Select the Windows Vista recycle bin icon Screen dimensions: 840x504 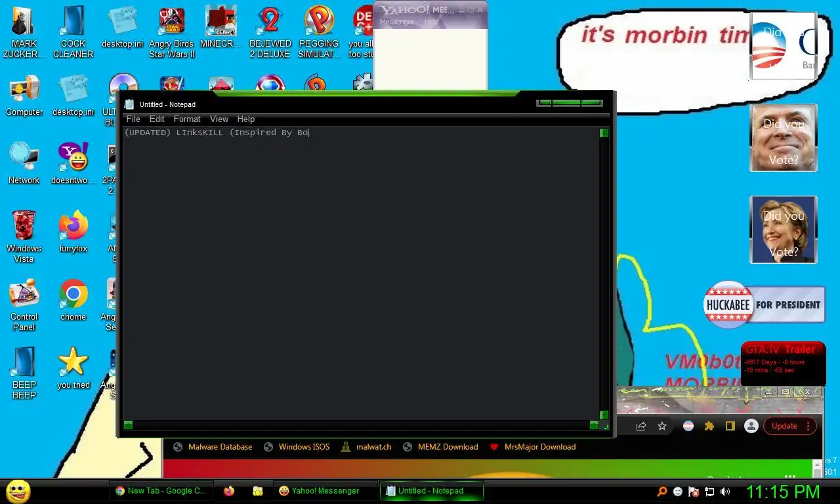pyautogui.click(x=24, y=237)
